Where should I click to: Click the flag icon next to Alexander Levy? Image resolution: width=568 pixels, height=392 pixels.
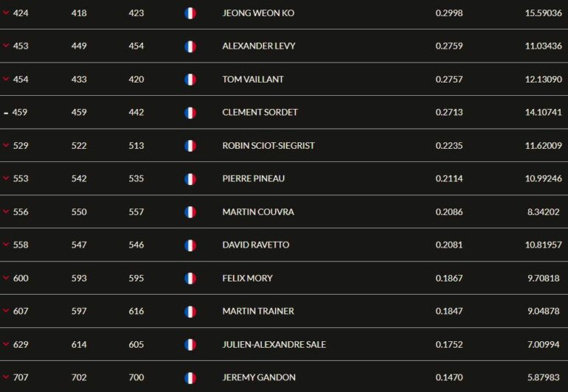click(x=190, y=46)
